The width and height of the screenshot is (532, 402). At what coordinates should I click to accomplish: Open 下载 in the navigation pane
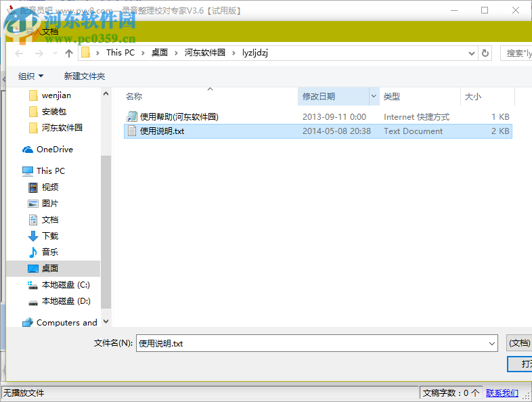point(50,236)
